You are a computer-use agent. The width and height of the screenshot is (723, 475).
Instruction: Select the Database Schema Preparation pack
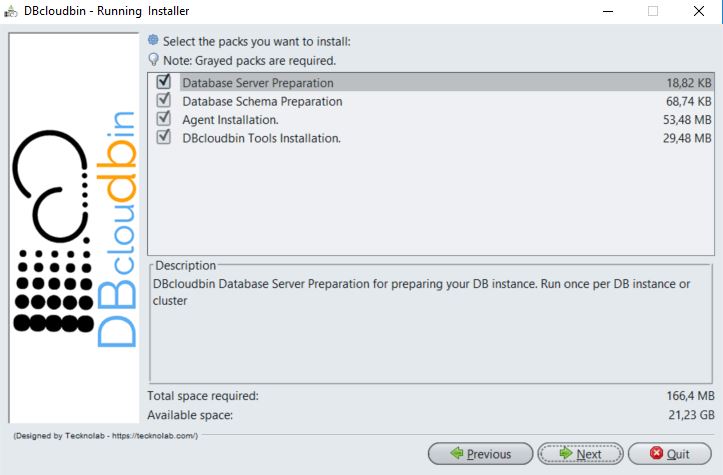(x=431, y=101)
